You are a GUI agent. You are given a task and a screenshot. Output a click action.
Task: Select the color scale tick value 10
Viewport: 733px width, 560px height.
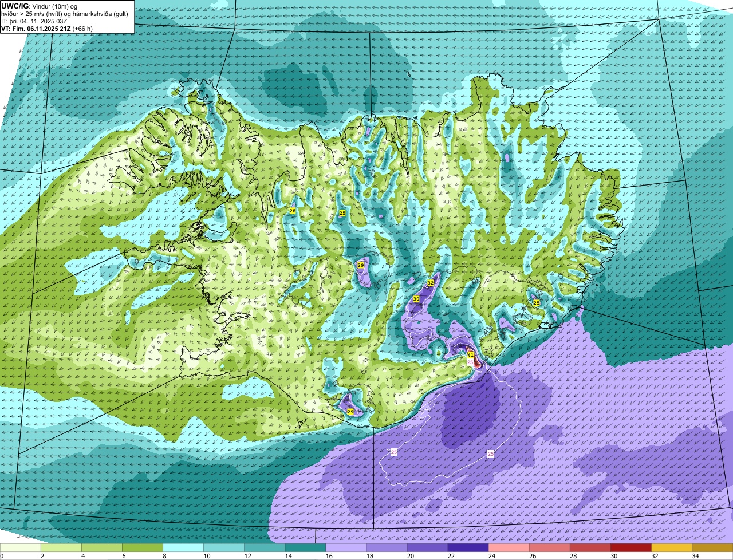click(206, 556)
